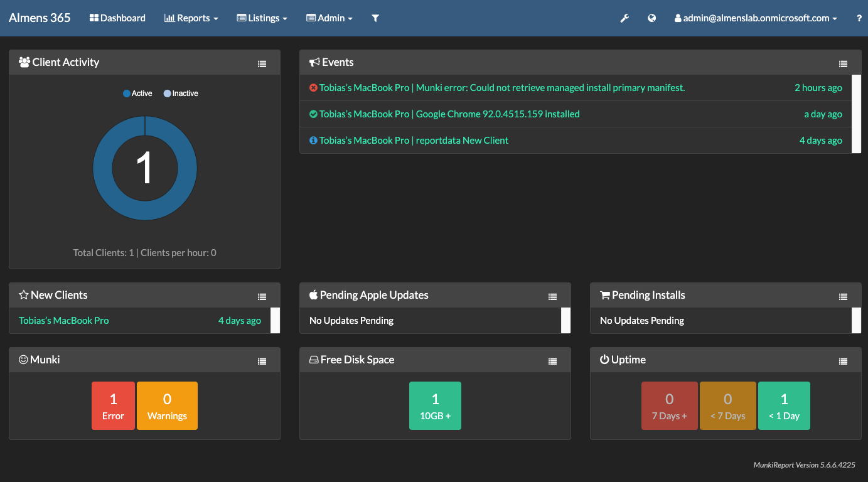Expand the Reports dropdown menu
Screen dimensions: 868x482
(x=191, y=18)
